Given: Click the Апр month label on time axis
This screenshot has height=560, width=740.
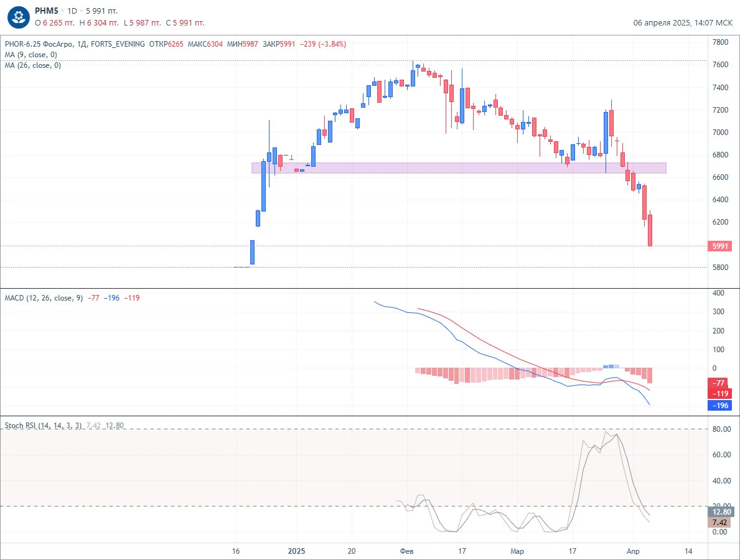Looking at the screenshot, I should click(633, 551).
